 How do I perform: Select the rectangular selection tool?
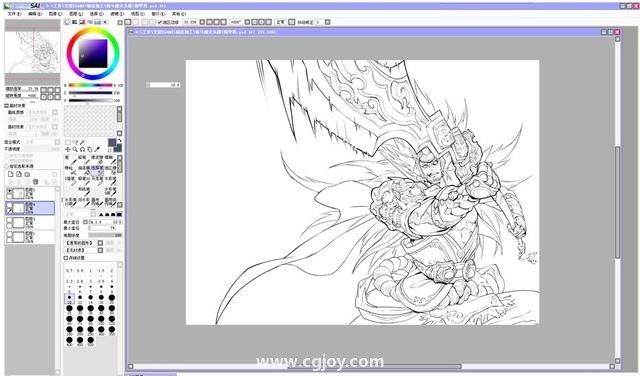[68, 142]
